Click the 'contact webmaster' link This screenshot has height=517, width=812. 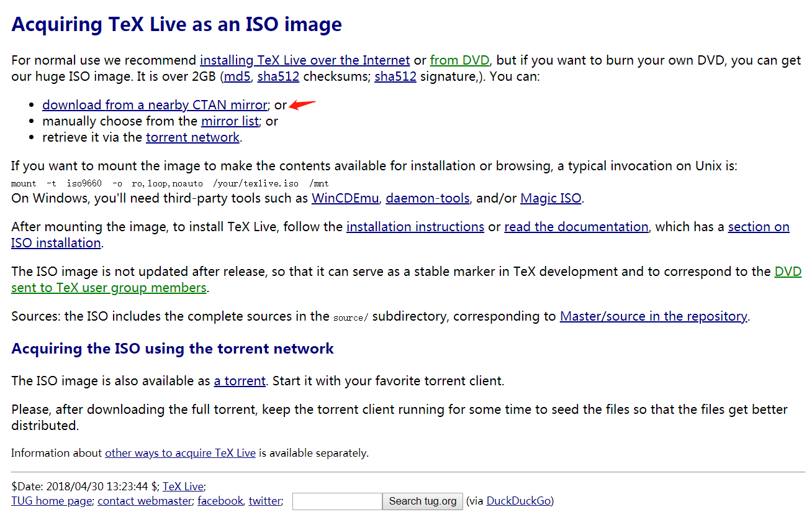(x=145, y=501)
